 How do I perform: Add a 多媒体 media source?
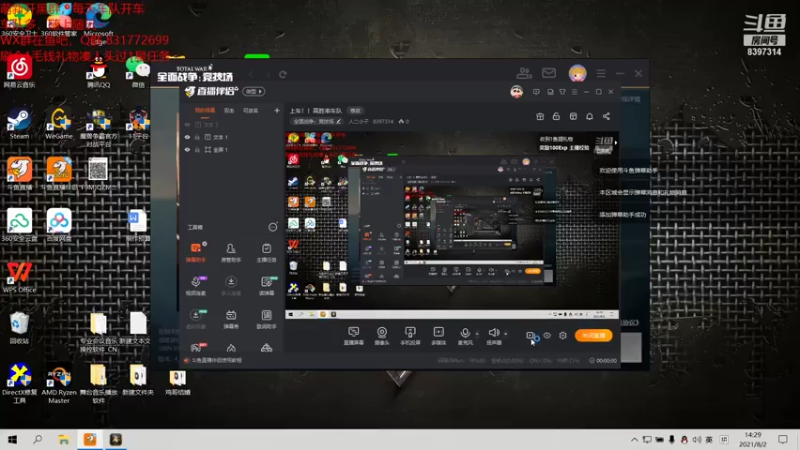pyautogui.click(x=438, y=336)
